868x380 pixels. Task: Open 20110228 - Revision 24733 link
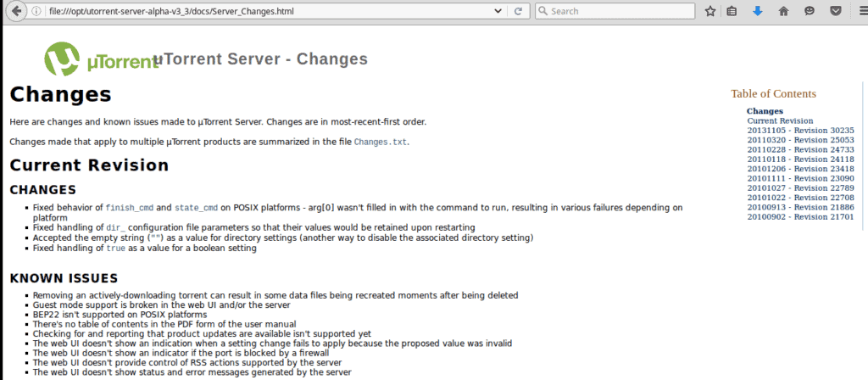(800, 149)
